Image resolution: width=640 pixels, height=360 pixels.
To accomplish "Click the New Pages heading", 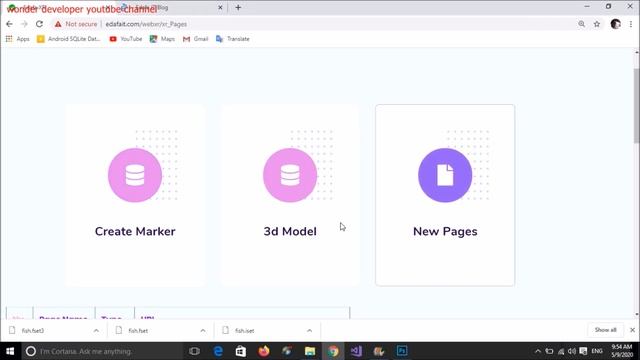I will [445, 231].
